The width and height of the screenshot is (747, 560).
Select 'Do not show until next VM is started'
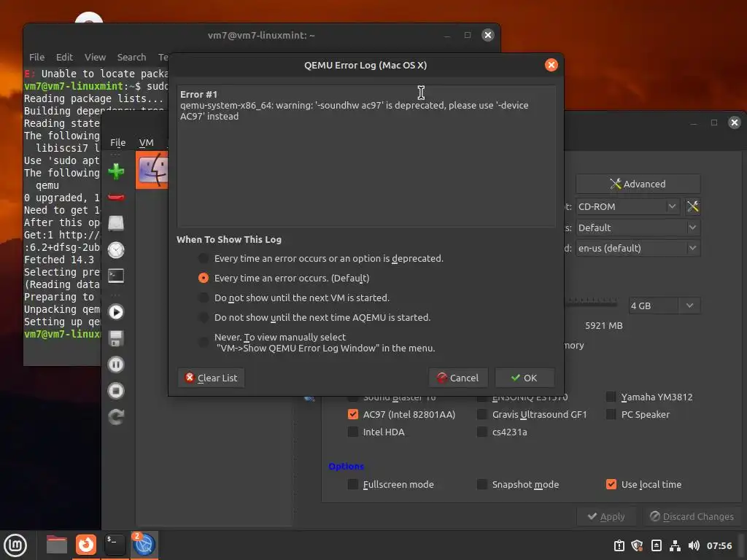point(204,298)
